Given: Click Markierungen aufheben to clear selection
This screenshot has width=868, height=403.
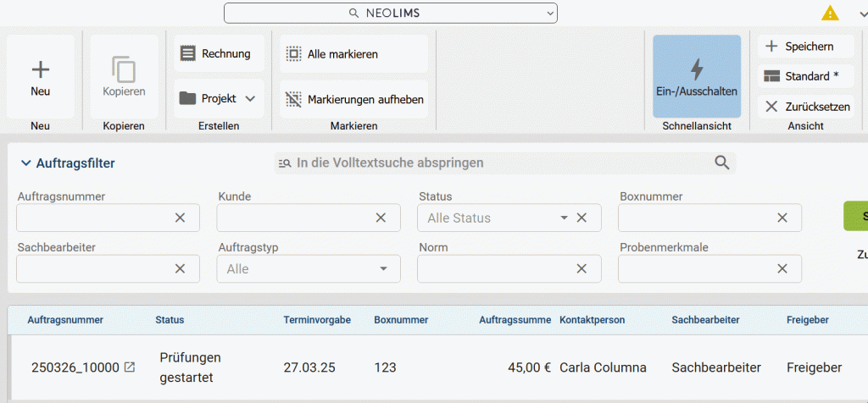Looking at the screenshot, I should click(353, 99).
